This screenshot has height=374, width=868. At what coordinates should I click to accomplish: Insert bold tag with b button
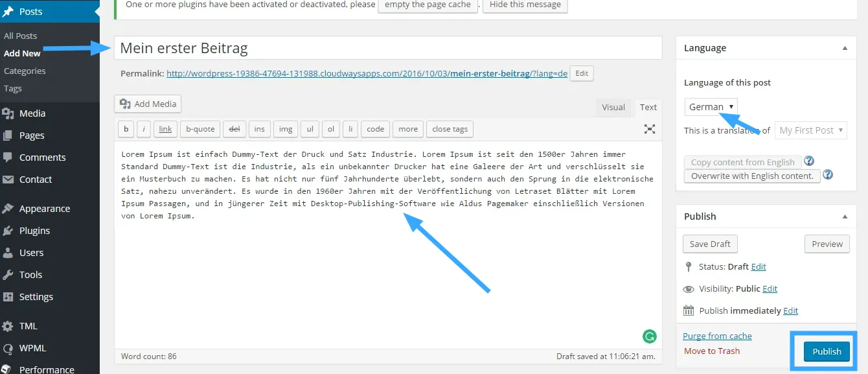[x=126, y=129]
